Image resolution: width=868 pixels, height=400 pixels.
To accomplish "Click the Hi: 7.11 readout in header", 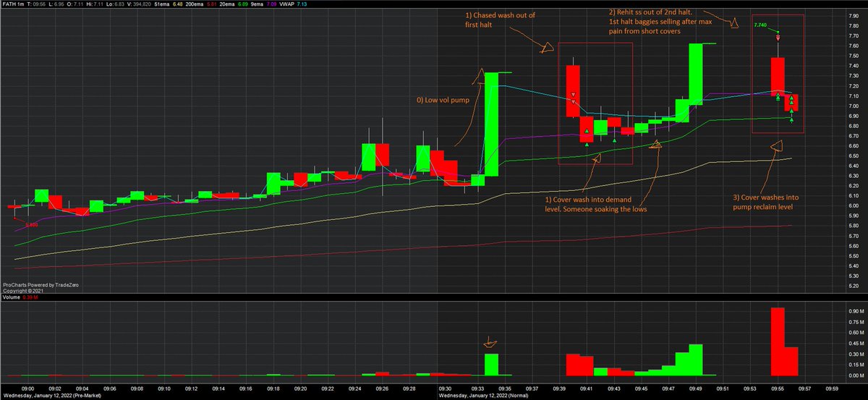I will click(95, 4).
